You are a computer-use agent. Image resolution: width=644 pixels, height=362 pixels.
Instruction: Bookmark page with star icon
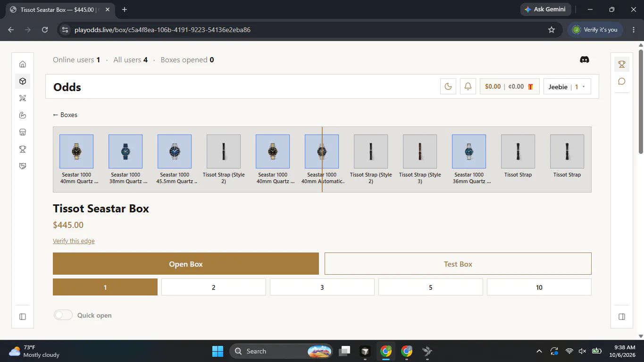coord(552,30)
